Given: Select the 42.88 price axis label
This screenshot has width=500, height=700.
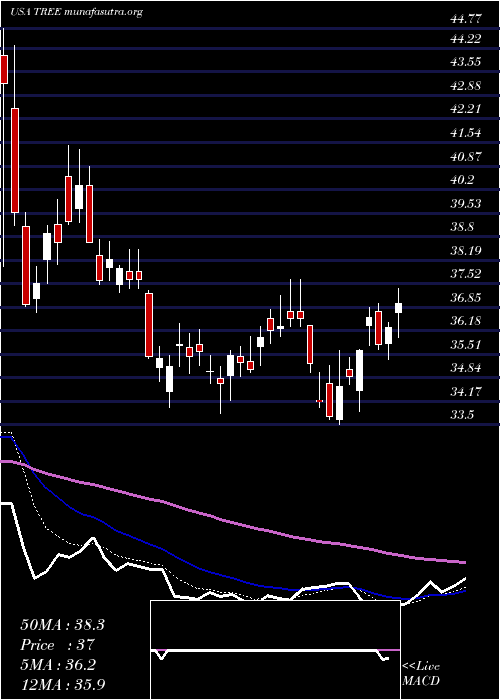Looking at the screenshot, I should pyautogui.click(x=465, y=86).
